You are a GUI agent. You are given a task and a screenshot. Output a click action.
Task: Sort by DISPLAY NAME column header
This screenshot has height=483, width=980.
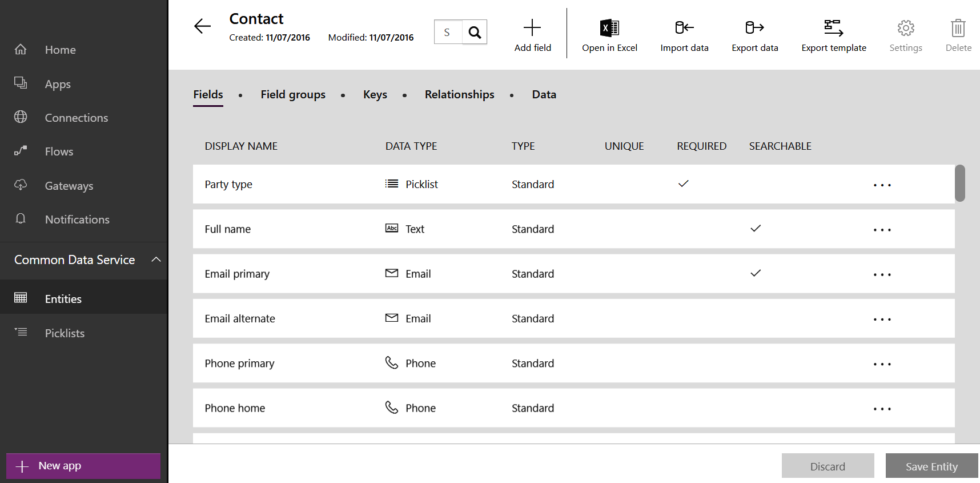(x=241, y=146)
